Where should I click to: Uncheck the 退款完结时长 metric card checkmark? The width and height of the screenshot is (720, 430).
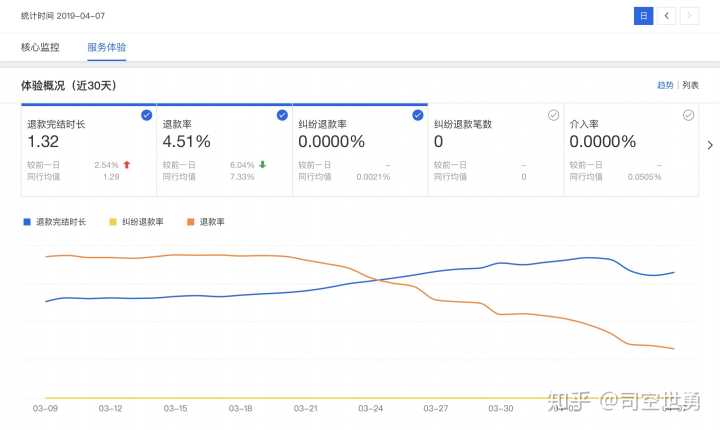[x=146, y=115]
